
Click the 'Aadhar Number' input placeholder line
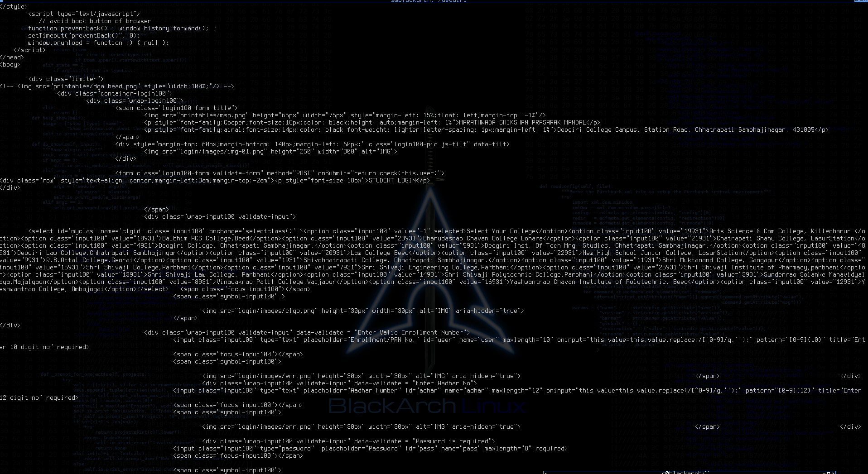point(517,390)
